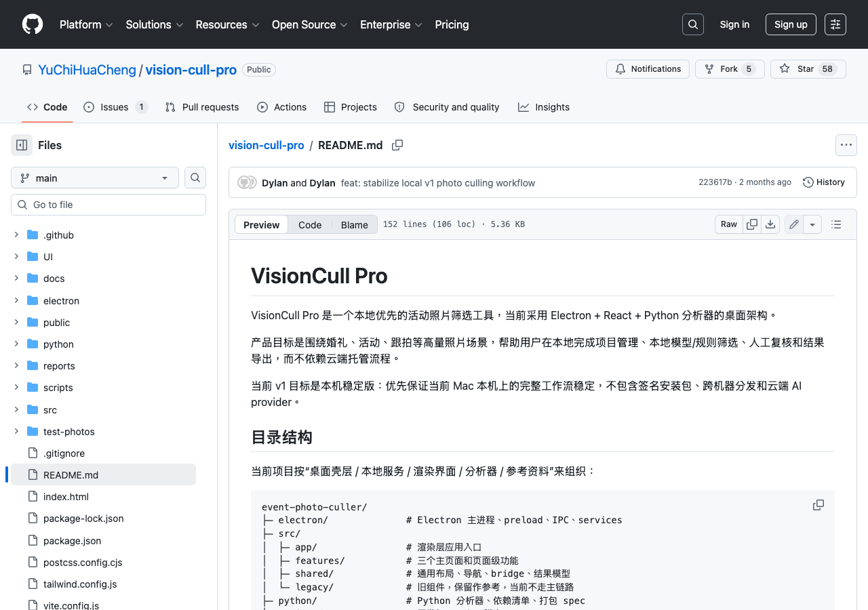
Task: Open Notifications sign-in prompt
Action: [648, 69]
